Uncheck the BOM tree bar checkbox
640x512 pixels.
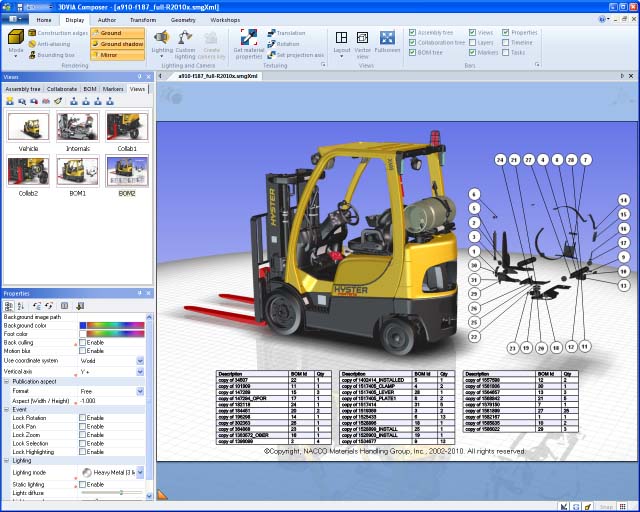pos(412,53)
